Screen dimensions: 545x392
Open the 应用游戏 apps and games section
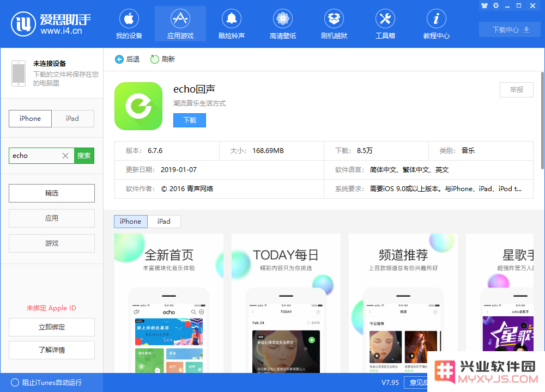(180, 24)
